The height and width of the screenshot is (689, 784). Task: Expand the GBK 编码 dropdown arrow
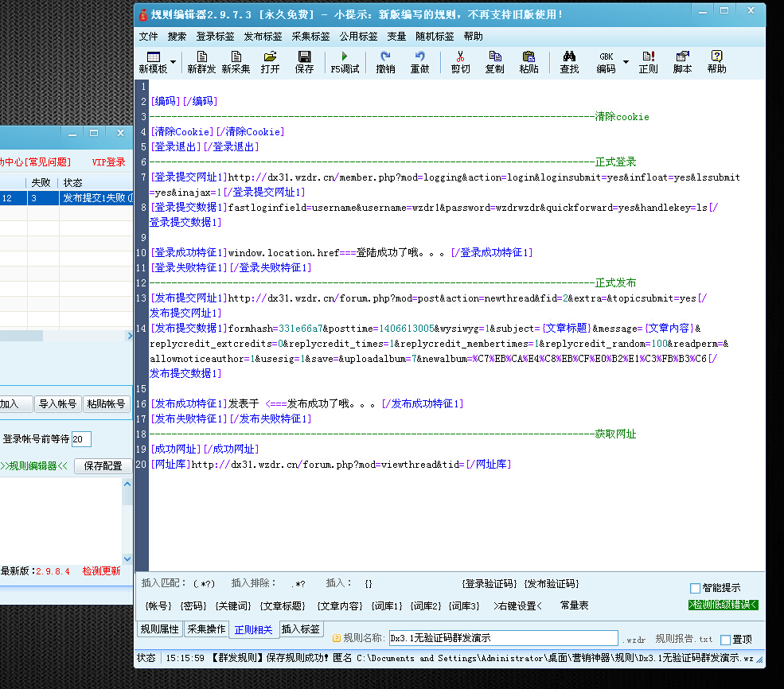(626, 62)
